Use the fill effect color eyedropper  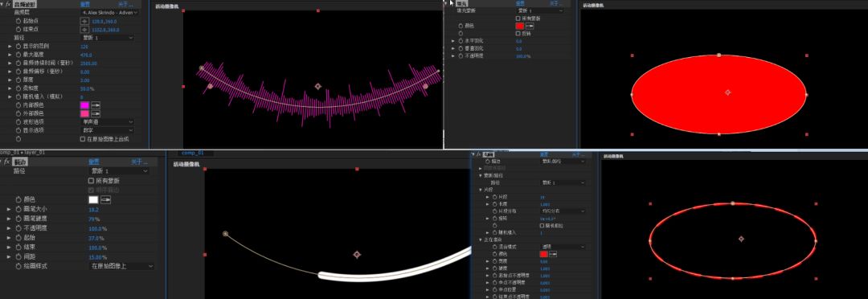[530, 26]
